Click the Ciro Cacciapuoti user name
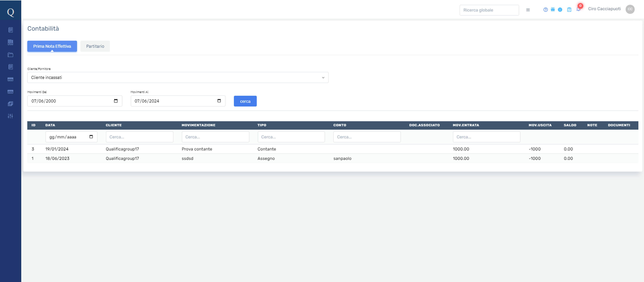 pyautogui.click(x=604, y=9)
